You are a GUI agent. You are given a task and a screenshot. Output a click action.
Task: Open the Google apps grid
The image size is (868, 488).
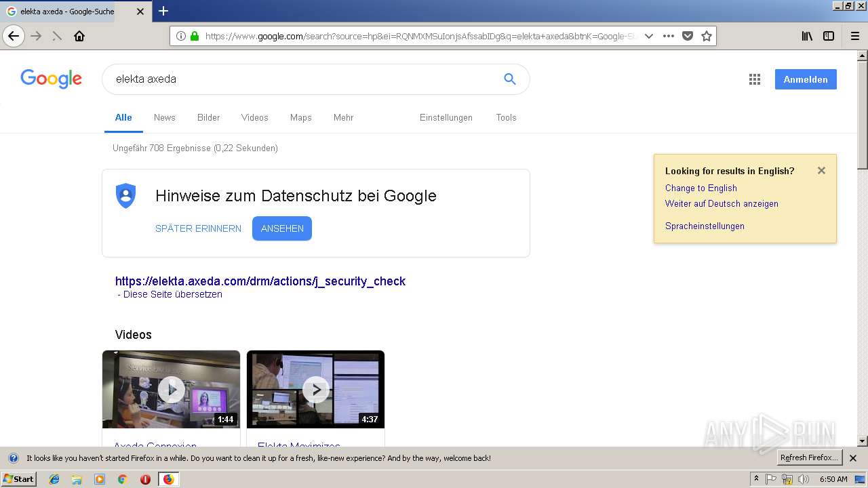tap(755, 79)
